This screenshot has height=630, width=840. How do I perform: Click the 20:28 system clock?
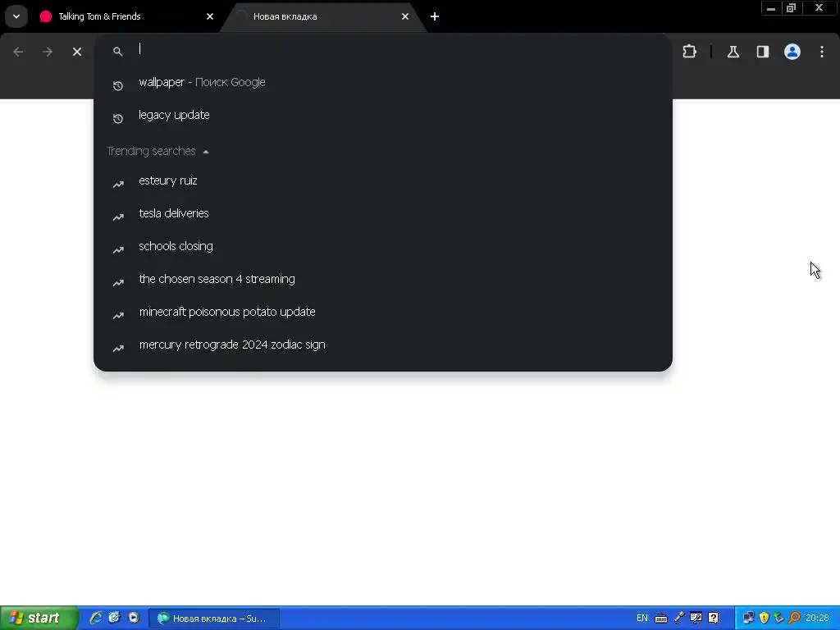pos(818,619)
